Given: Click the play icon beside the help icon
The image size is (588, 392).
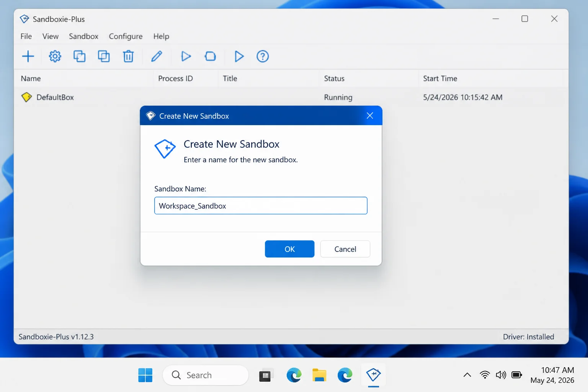Looking at the screenshot, I should [239, 56].
